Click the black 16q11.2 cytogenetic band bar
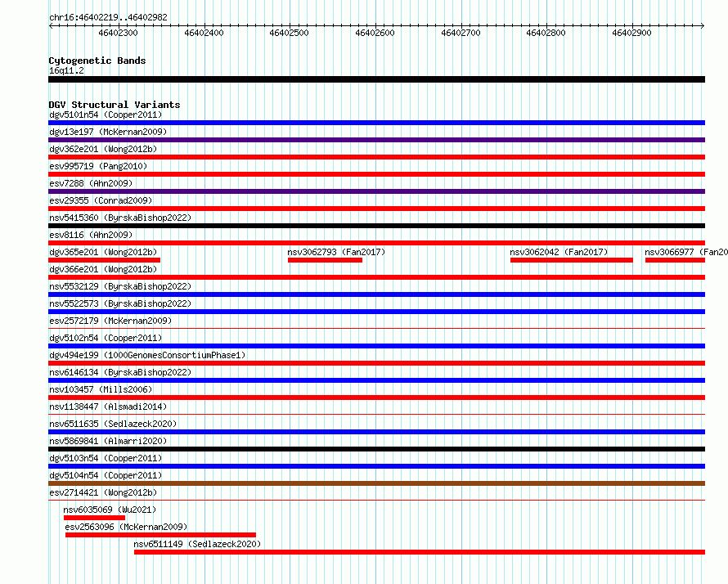 point(376,79)
